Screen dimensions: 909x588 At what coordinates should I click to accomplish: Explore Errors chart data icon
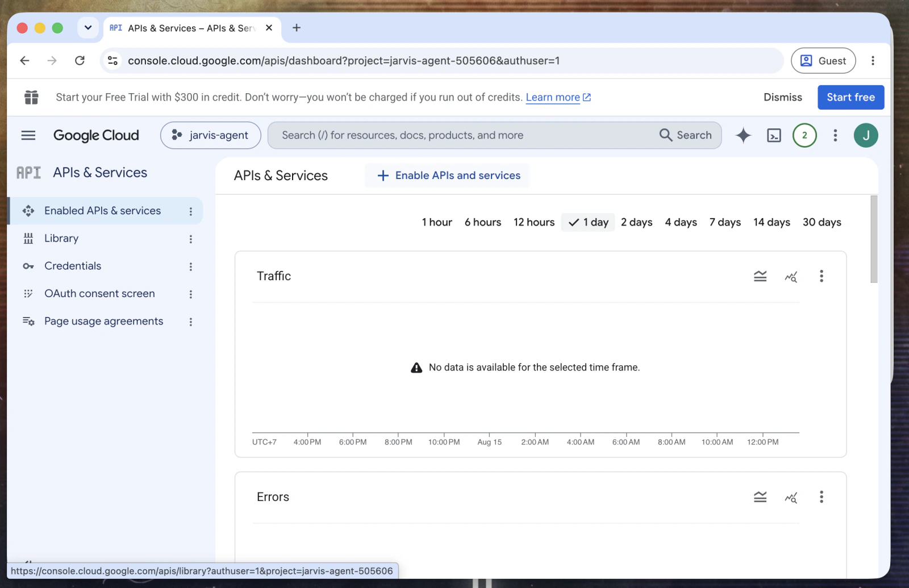click(x=791, y=498)
